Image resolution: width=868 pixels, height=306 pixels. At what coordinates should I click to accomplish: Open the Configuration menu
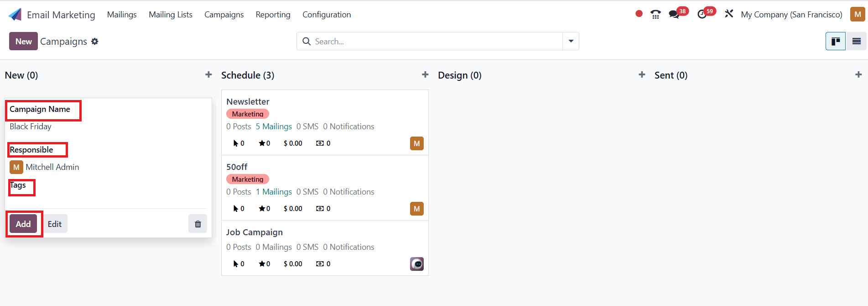point(327,15)
